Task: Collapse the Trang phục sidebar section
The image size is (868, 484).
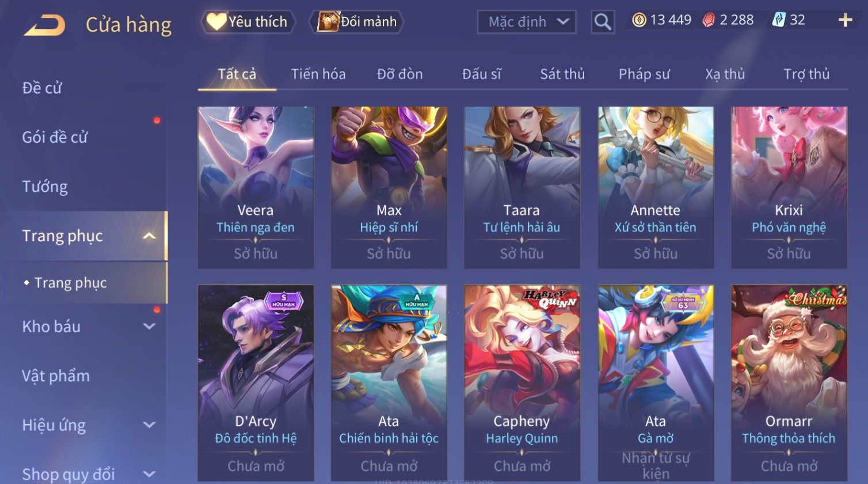Action: coord(149,236)
